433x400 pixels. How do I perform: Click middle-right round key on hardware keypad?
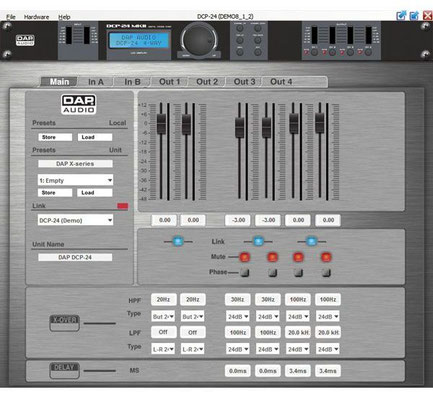[258, 40]
